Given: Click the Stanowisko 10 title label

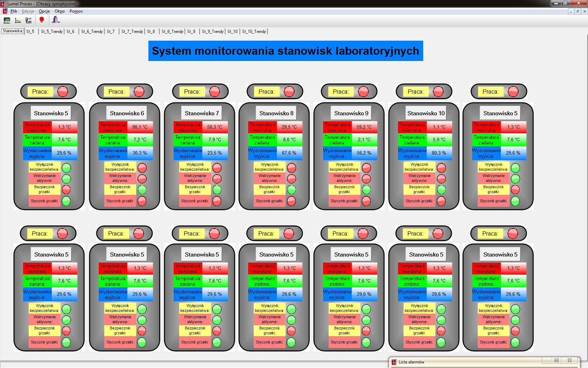Looking at the screenshot, I should tap(426, 113).
